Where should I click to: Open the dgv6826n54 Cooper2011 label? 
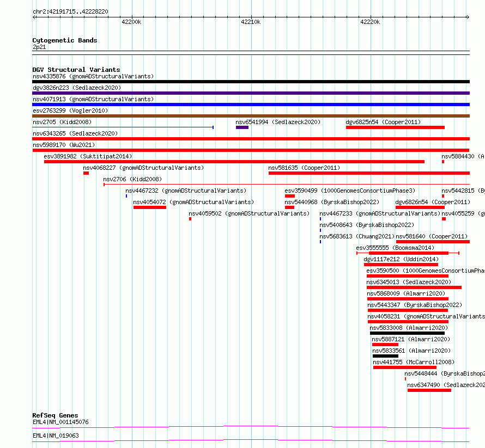click(433, 202)
